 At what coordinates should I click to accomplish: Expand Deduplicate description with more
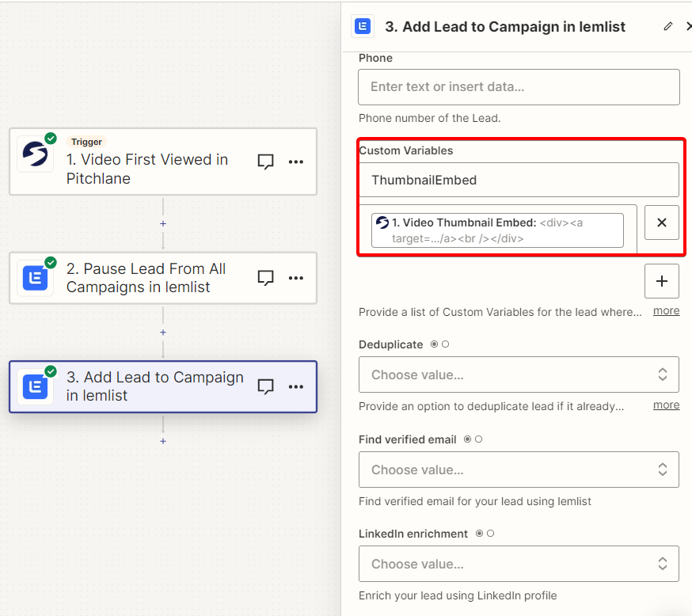tap(666, 405)
